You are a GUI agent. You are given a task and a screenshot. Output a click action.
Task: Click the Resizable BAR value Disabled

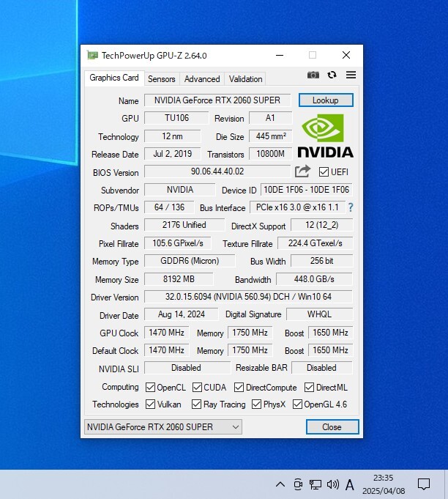322,368
